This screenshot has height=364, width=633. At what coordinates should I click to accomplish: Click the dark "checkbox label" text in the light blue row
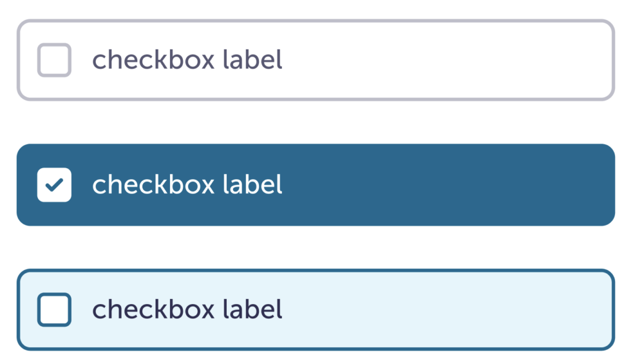[x=187, y=310]
